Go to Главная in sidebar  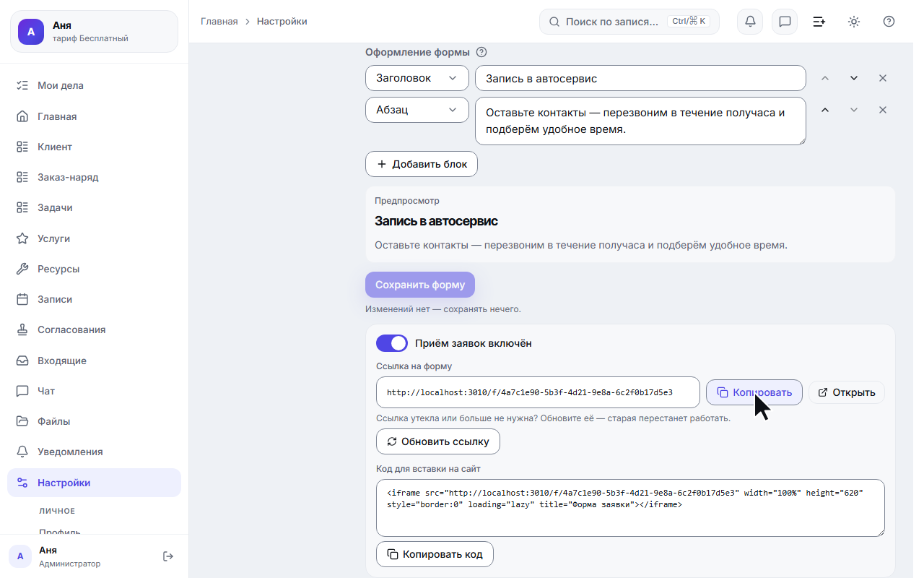pos(94,116)
